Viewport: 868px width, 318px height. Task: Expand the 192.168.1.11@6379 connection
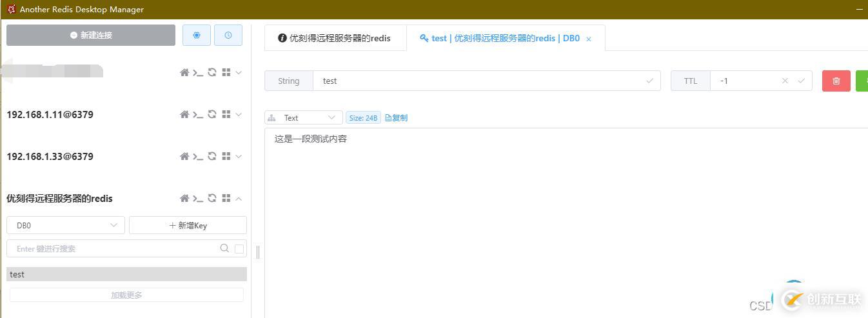[239, 114]
